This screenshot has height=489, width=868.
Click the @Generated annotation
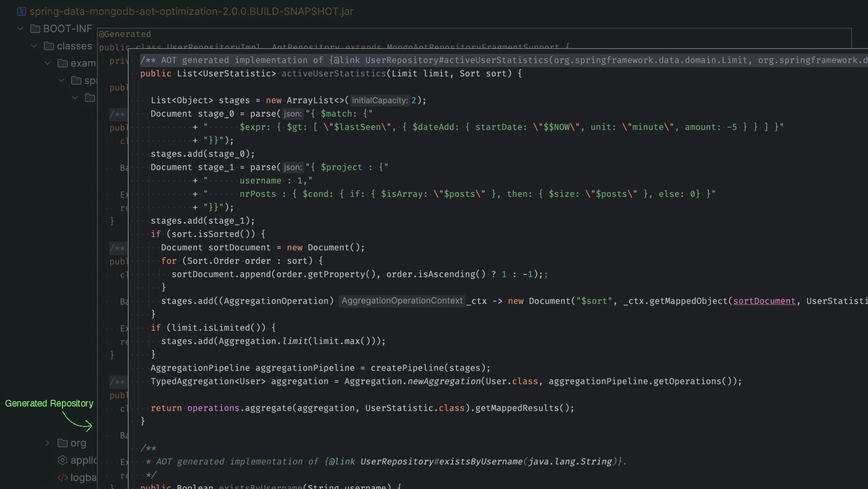[125, 34]
